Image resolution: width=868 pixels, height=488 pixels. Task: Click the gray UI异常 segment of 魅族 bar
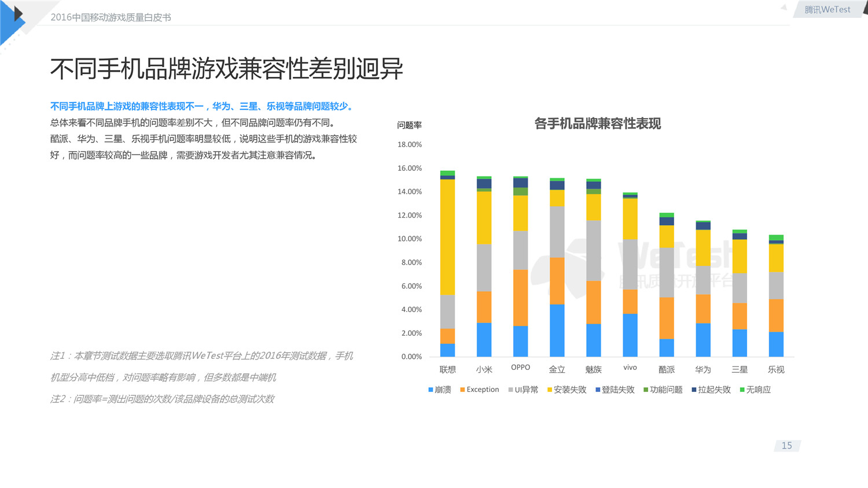(594, 251)
